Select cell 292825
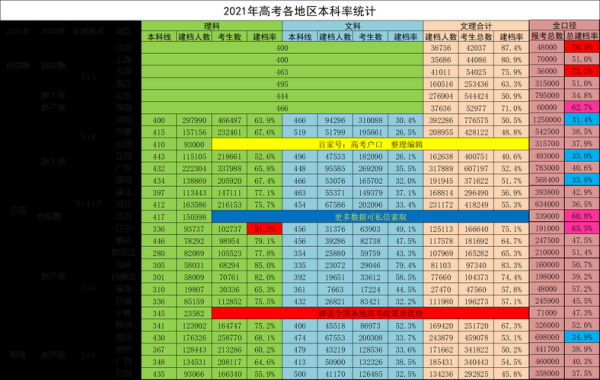The height and width of the screenshot is (380, 600). 476,373
